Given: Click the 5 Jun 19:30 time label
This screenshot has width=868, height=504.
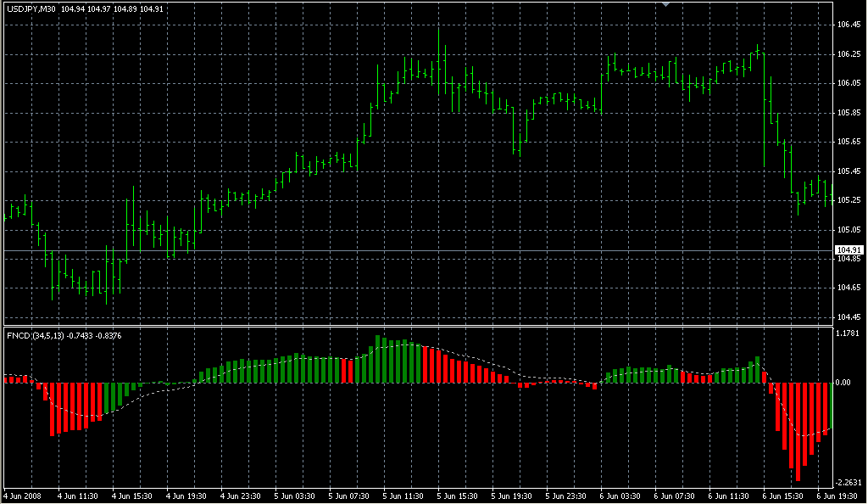Looking at the screenshot, I should [x=511, y=496].
